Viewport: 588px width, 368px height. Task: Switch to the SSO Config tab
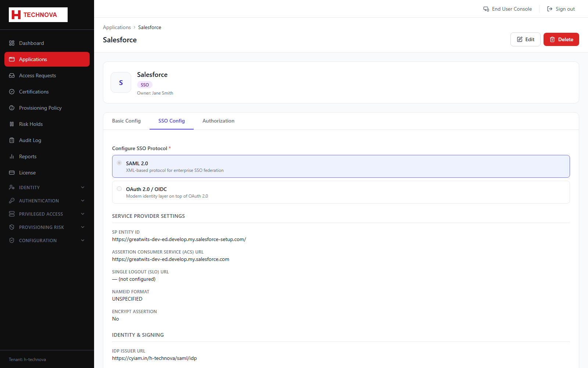pyautogui.click(x=172, y=121)
